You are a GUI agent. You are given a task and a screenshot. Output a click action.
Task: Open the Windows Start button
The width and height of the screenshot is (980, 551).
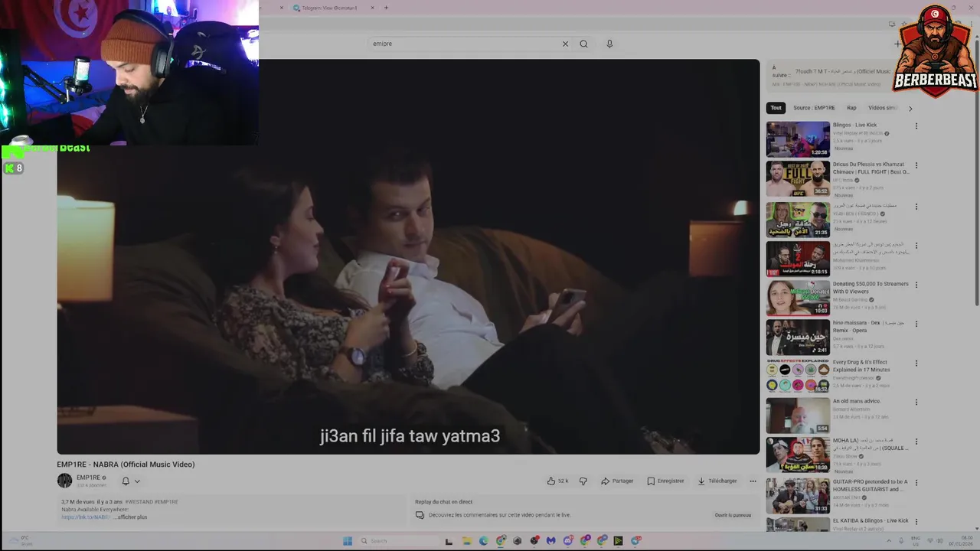pyautogui.click(x=348, y=540)
